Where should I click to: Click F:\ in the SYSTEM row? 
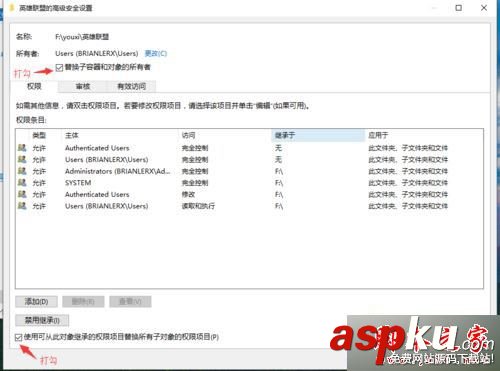point(279,183)
